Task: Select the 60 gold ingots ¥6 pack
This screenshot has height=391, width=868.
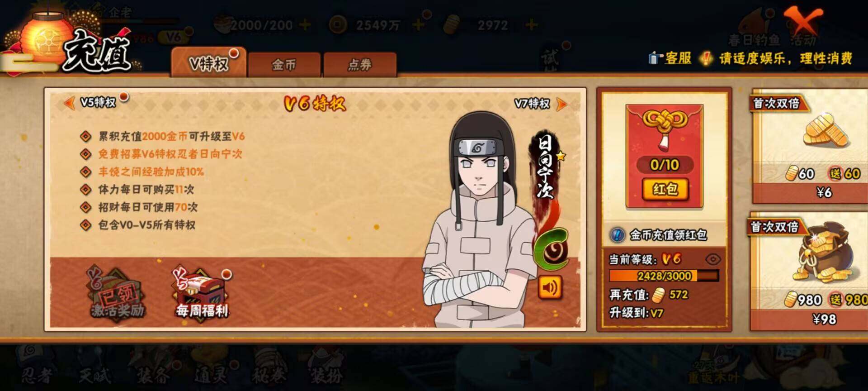Action: coord(809,146)
